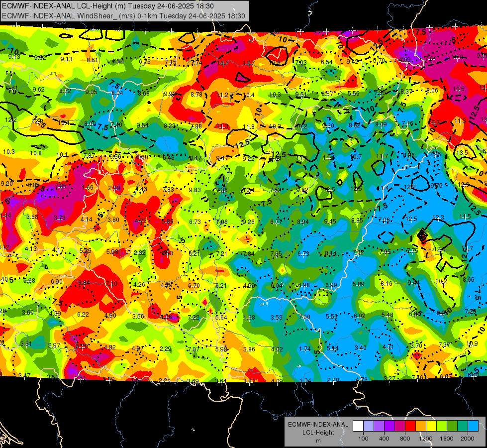
Task: Click the wind shear value 2.29
Action: tap(166, 349)
